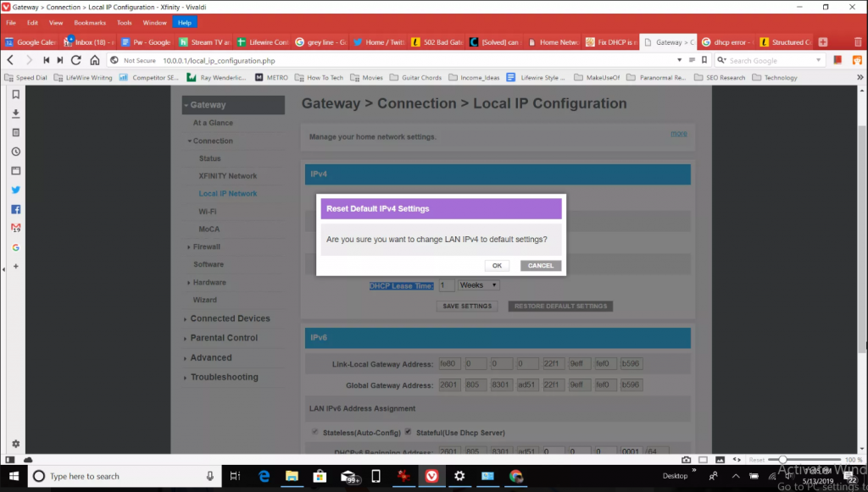Image resolution: width=868 pixels, height=492 pixels.
Task: Open Vivaldi settings gear
Action: point(15,444)
